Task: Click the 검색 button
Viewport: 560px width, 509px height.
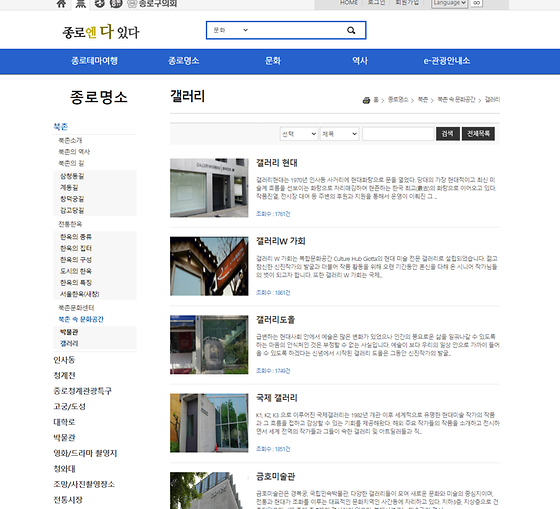Action: point(448,134)
